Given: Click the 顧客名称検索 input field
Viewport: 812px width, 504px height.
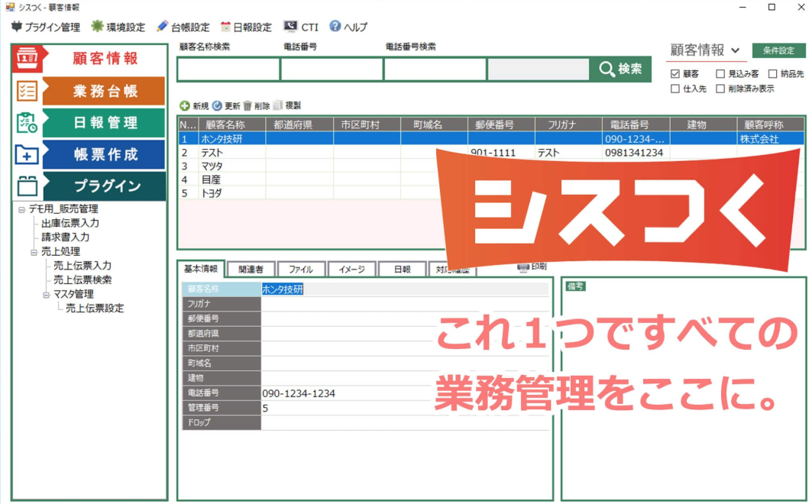Looking at the screenshot, I should 228,69.
